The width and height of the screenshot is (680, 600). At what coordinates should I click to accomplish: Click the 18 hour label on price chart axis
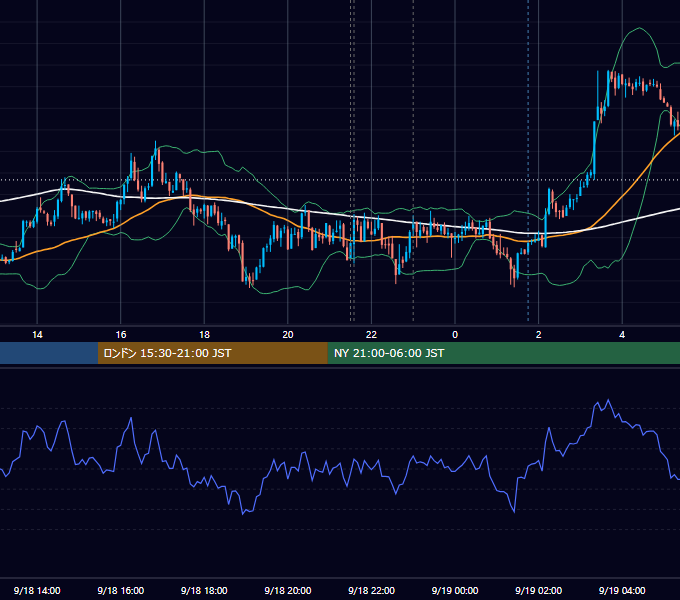pyautogui.click(x=204, y=335)
